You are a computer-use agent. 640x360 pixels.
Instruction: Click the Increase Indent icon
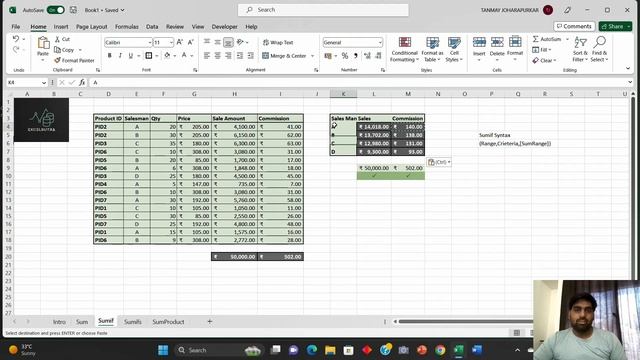(251, 56)
